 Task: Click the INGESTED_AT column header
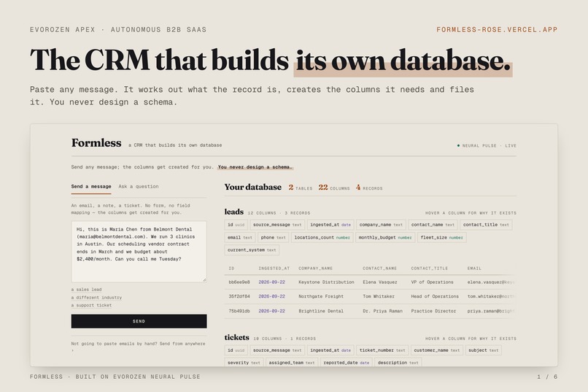(274, 269)
